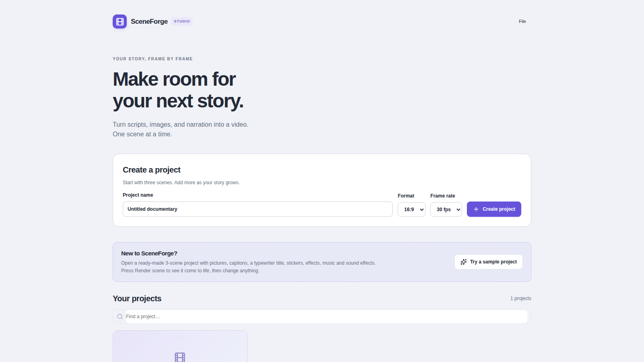This screenshot has width=644, height=362.
Task: Click the SceneForge film logo icon
Action: point(120,21)
